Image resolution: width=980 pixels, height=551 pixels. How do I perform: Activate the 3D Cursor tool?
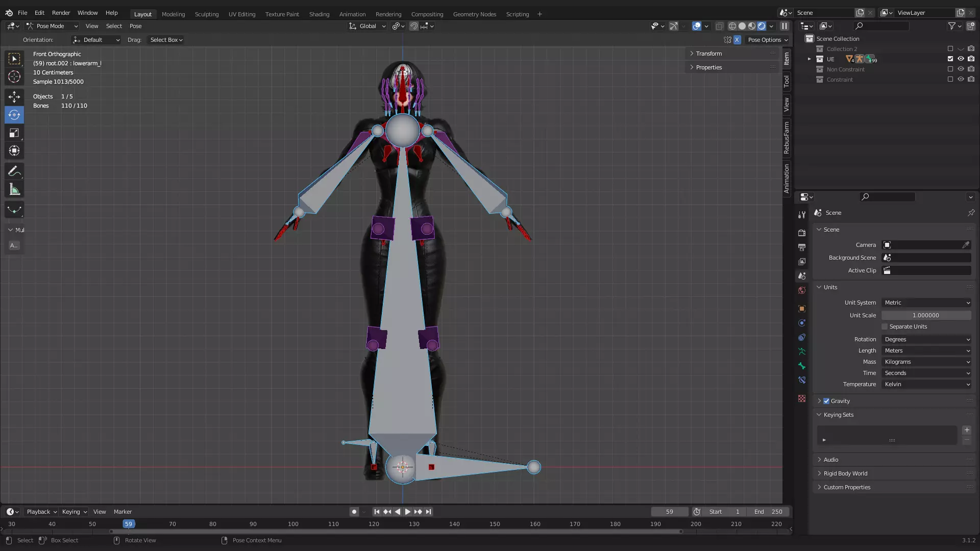point(14,77)
